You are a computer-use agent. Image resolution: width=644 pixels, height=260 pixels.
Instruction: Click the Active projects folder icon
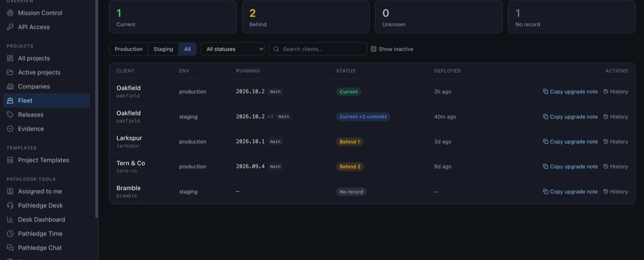[x=10, y=72]
